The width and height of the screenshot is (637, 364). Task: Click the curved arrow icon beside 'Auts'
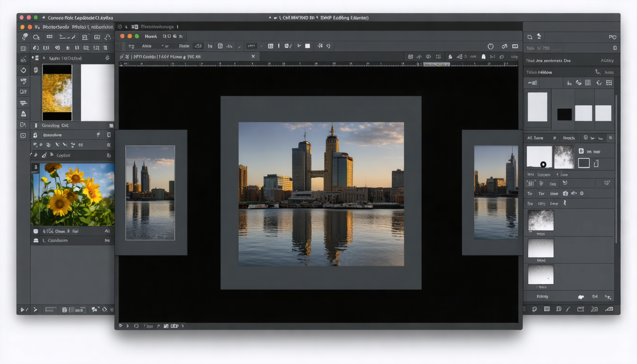(x=598, y=72)
